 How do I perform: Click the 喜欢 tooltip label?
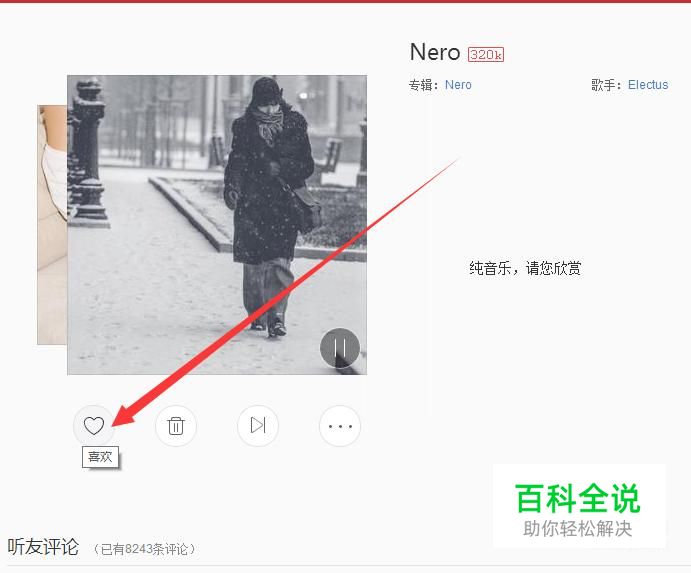click(x=100, y=457)
